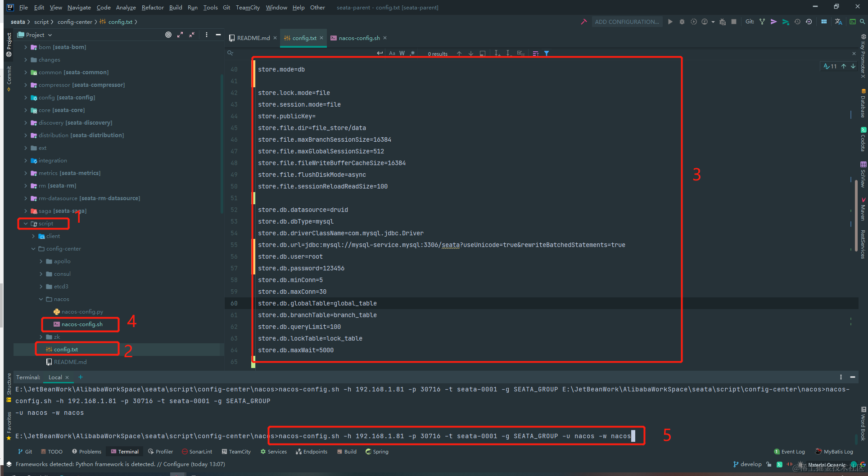This screenshot has width=868, height=476.
Task: Expand the apollo folder
Action: 41,261
